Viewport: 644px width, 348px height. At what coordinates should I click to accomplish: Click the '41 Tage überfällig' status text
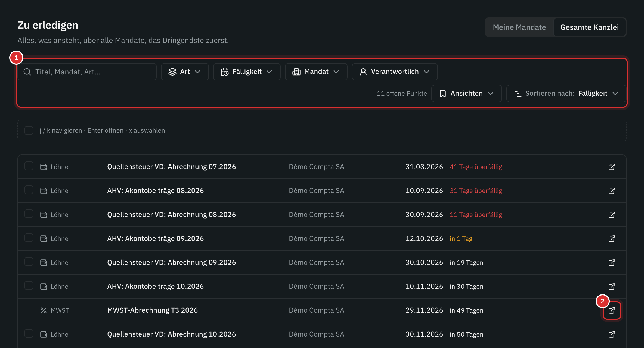tap(476, 167)
